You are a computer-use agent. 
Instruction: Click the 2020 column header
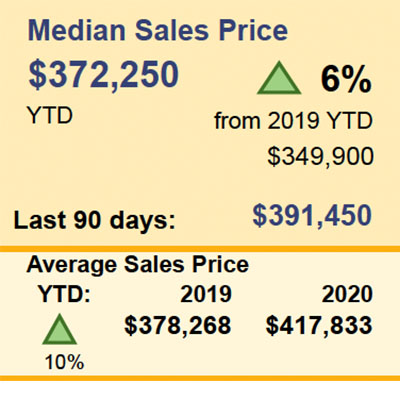(347, 294)
